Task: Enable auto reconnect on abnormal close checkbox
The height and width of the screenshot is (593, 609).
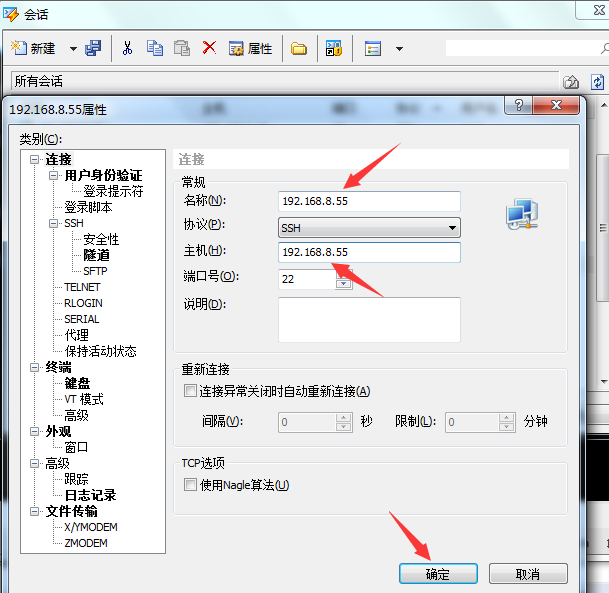Action: 190,391
